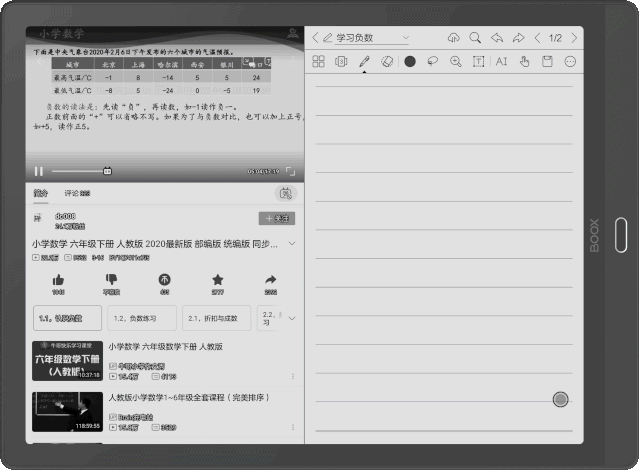Image resolution: width=639 pixels, height=470 pixels.
Task: Click the cloud upload sync icon
Action: 453,38
